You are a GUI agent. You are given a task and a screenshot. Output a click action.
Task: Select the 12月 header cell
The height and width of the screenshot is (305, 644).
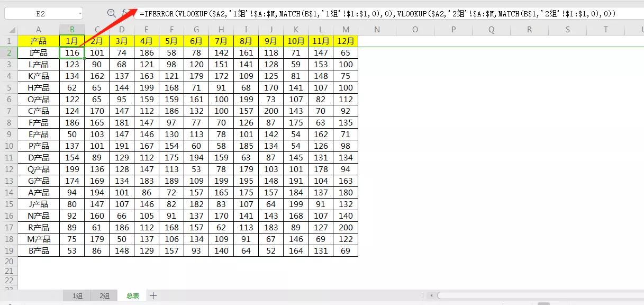(x=346, y=41)
